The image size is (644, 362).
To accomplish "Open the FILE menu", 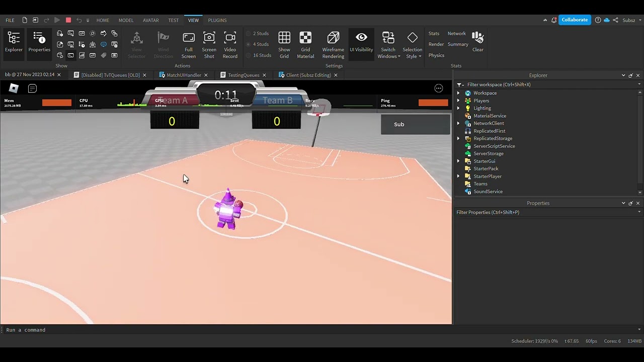I will (10, 20).
